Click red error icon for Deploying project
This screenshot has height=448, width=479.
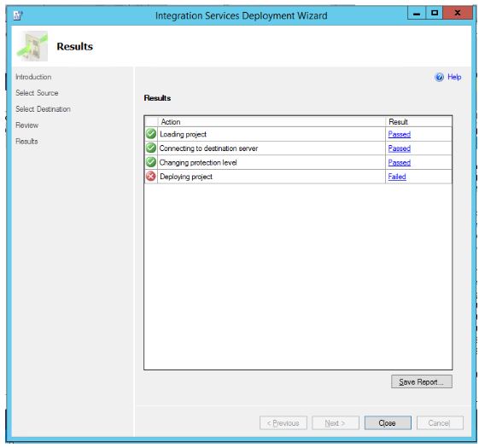[x=151, y=176]
